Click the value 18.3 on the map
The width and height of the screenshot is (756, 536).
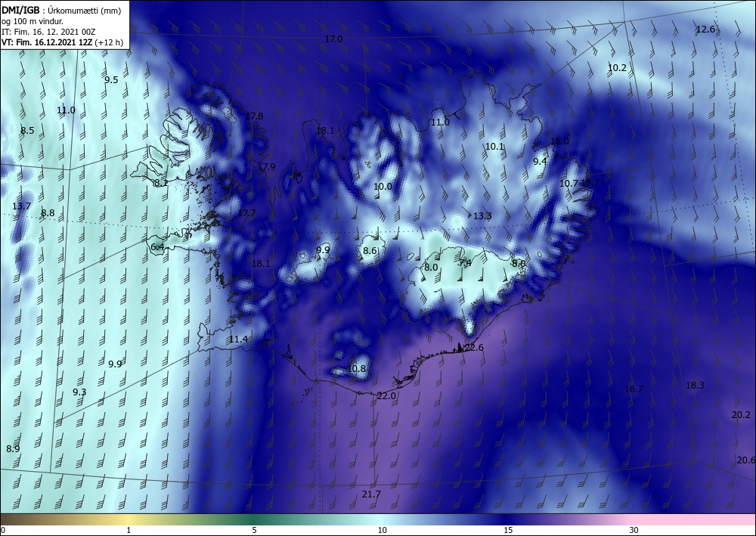pyautogui.click(x=695, y=385)
